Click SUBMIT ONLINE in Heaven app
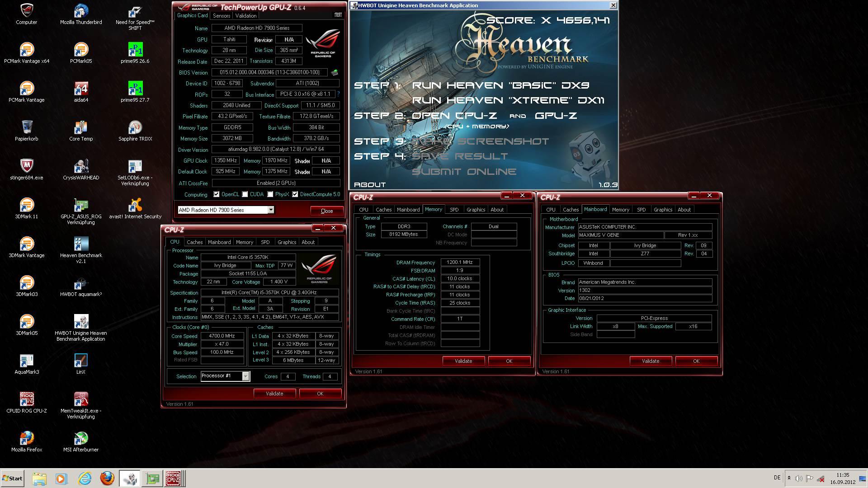This screenshot has height=488, width=868. [x=464, y=172]
